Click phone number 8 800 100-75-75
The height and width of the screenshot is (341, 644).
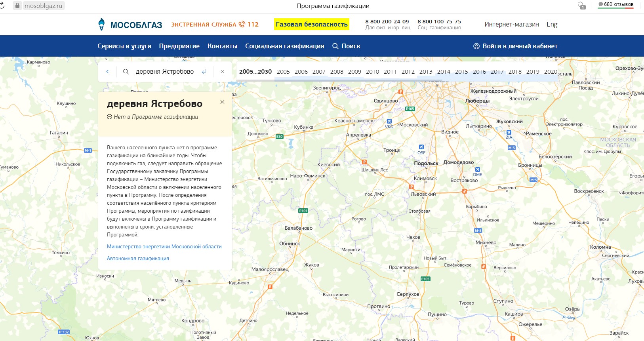[x=439, y=21]
